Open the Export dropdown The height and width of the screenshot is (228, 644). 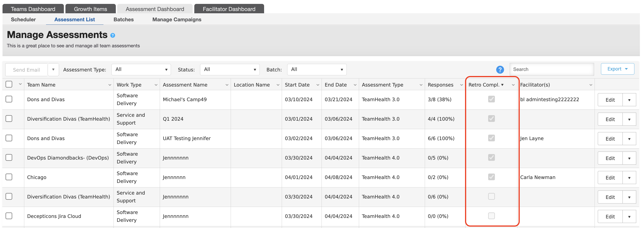click(x=617, y=69)
